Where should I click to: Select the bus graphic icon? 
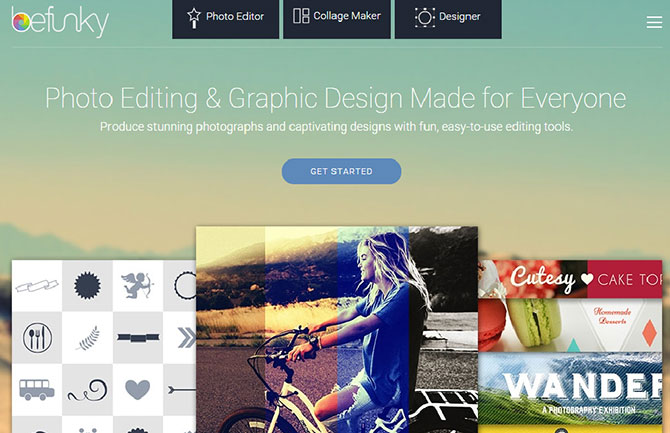point(37,389)
